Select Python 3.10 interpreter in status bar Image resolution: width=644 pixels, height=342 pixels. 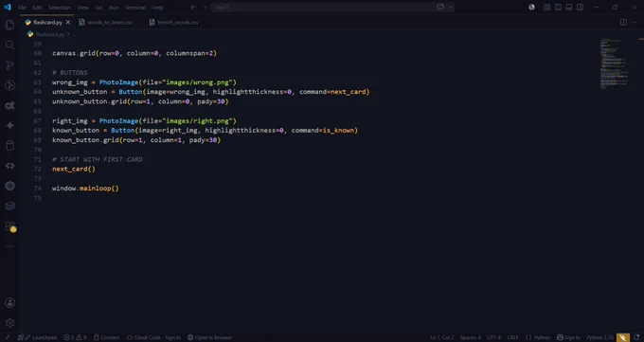[600, 337]
